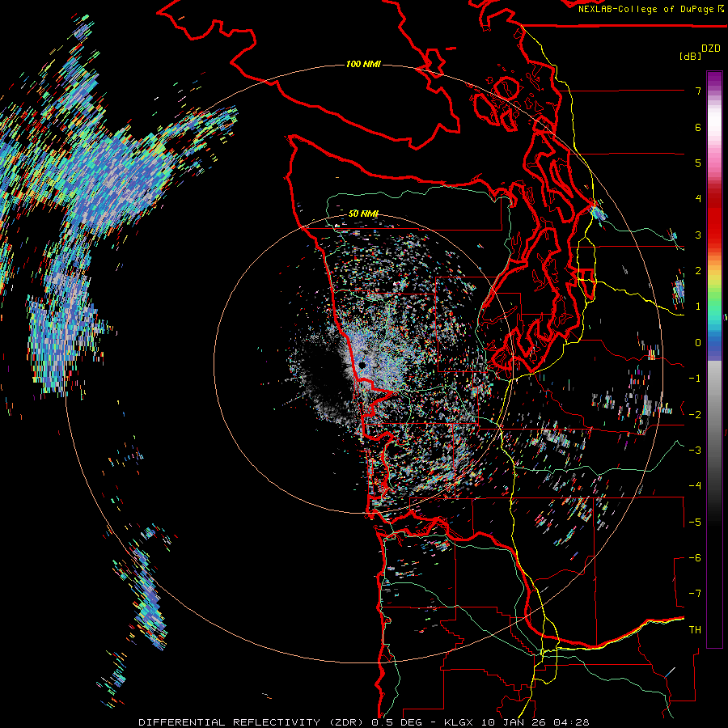Click the 2 value on color scale

pos(698,271)
